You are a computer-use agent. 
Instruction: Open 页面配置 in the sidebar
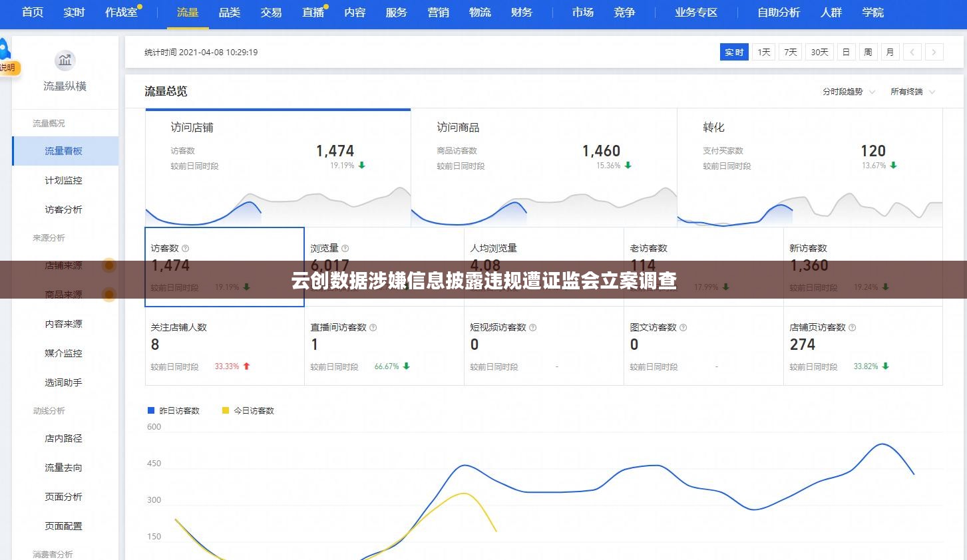point(65,526)
